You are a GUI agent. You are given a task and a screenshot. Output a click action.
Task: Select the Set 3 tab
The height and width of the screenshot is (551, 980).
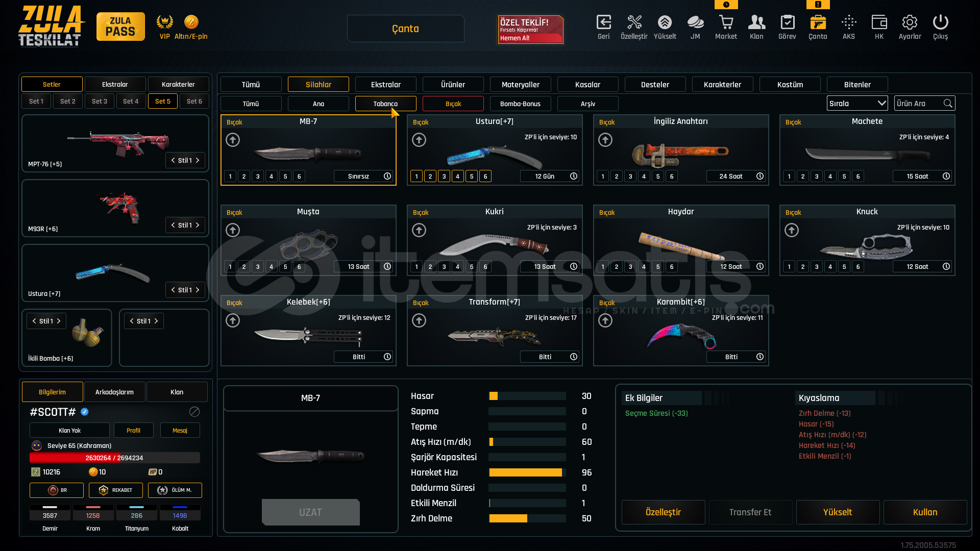pyautogui.click(x=100, y=101)
